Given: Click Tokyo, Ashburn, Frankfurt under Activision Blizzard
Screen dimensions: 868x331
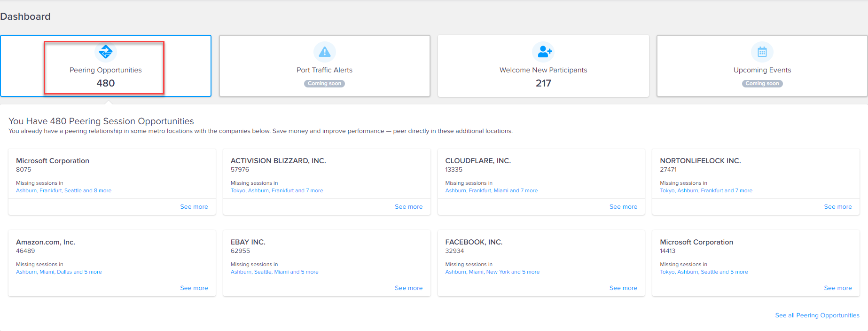Looking at the screenshot, I should pos(277,191).
